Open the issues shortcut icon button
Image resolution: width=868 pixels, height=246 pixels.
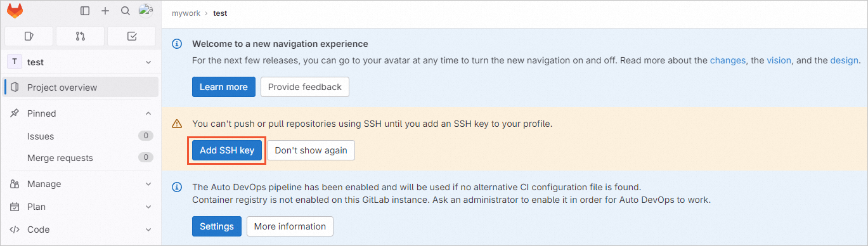29,36
